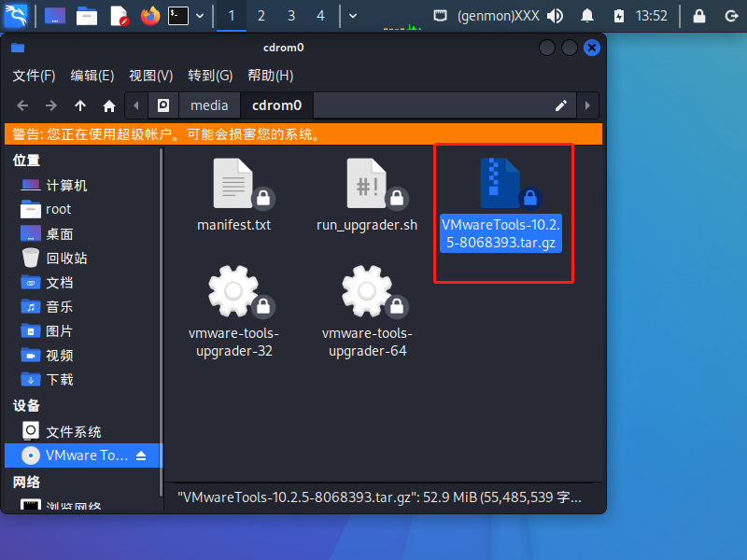This screenshot has height=560, width=747.
Task: Select the cdrom0 path segment
Action: click(276, 105)
